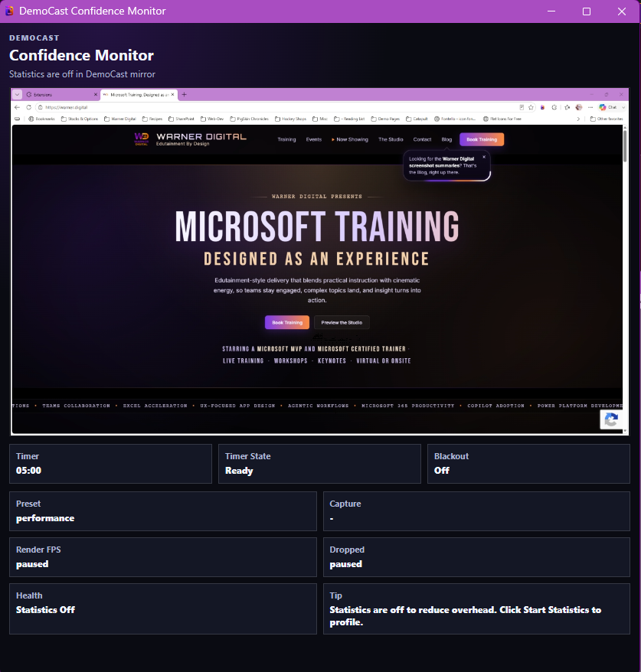641x672 pixels.
Task: Open the Bookmarks favorites item
Action: [x=41, y=119]
